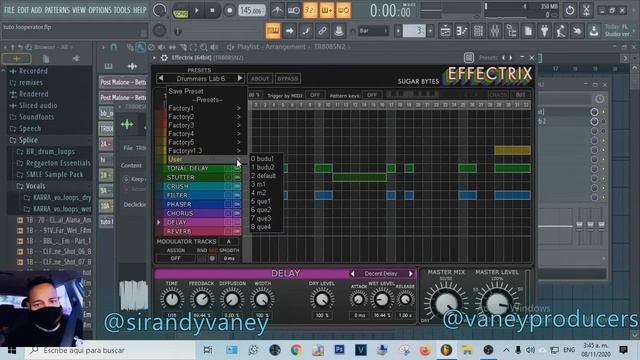Open the Playlist view icon
640x360 pixels.
[x=445, y=31]
